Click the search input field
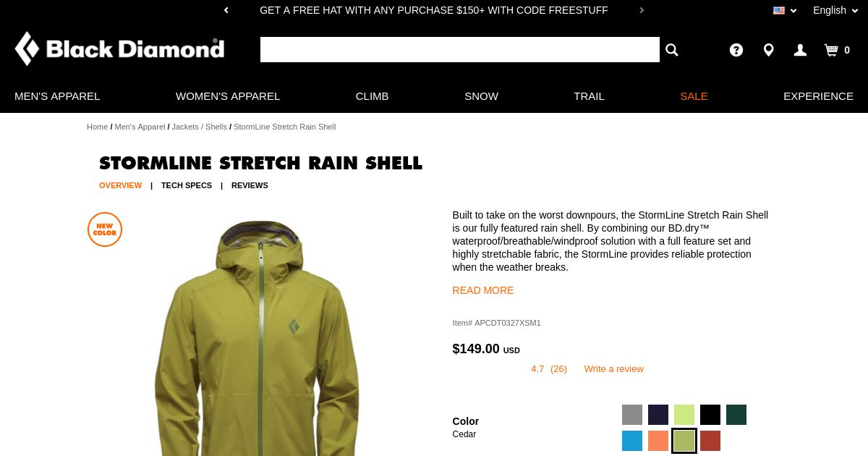Screen dimensions: 868x456 tap(460, 49)
